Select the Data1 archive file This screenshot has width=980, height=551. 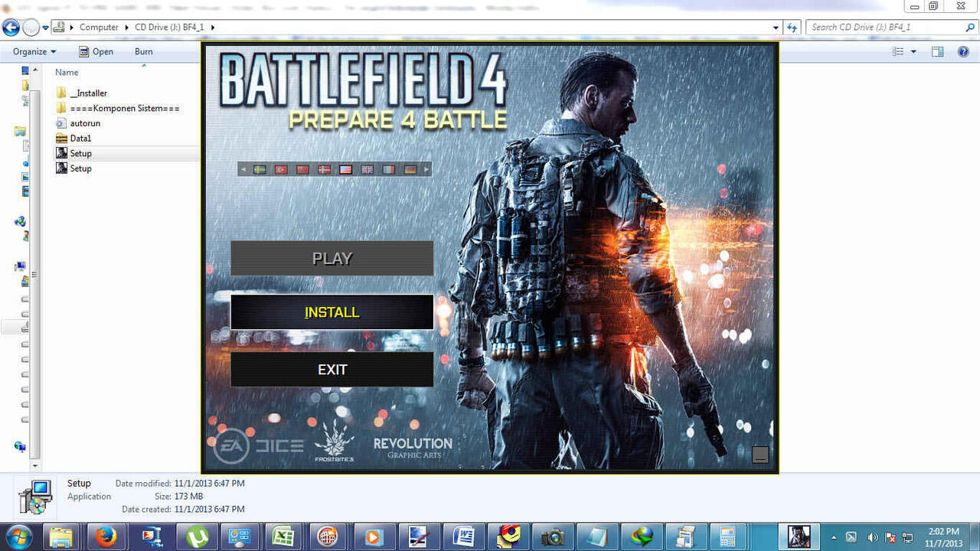tap(73, 139)
